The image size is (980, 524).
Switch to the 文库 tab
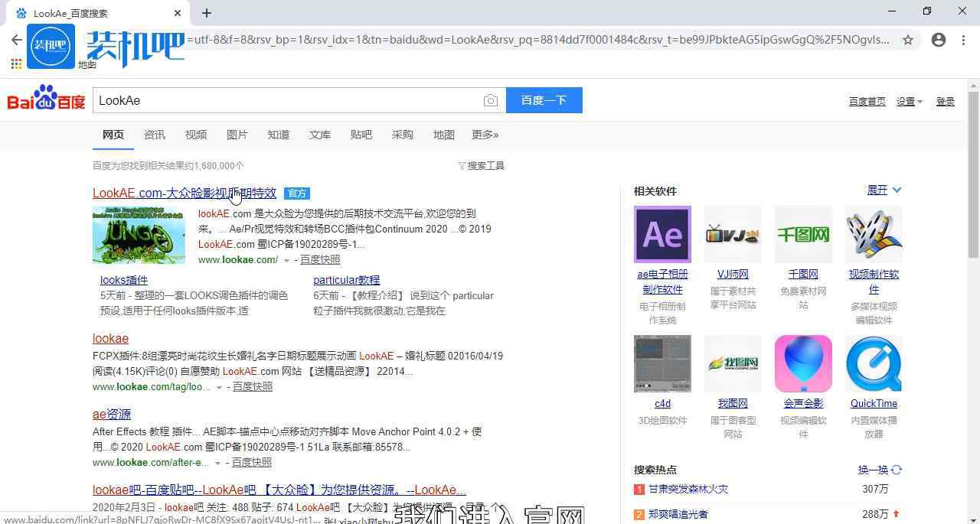pos(320,135)
